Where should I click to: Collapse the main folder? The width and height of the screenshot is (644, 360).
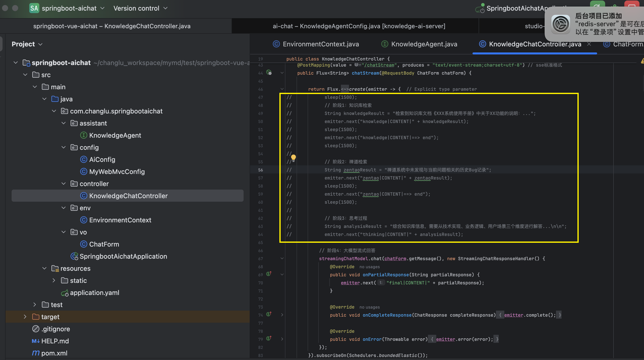point(35,87)
